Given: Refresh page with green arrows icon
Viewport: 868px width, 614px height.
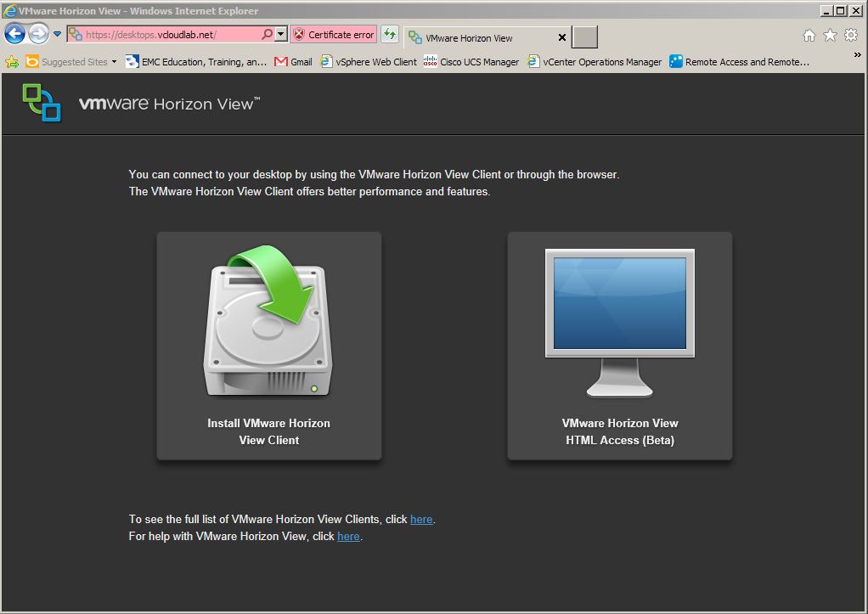Looking at the screenshot, I should [x=390, y=34].
